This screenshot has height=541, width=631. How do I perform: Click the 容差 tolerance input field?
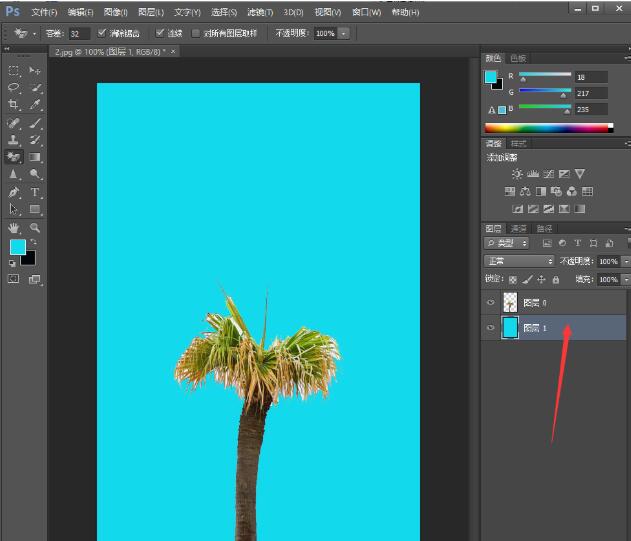(x=79, y=33)
